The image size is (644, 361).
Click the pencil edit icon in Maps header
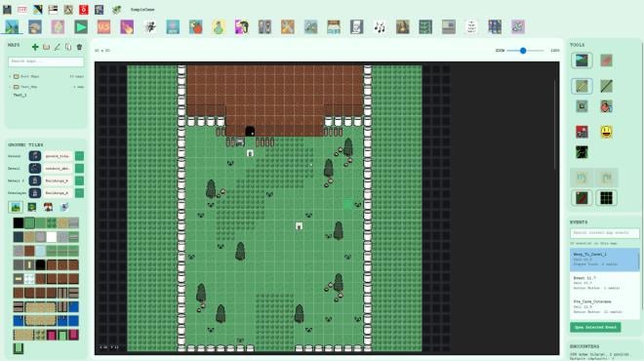58,47
